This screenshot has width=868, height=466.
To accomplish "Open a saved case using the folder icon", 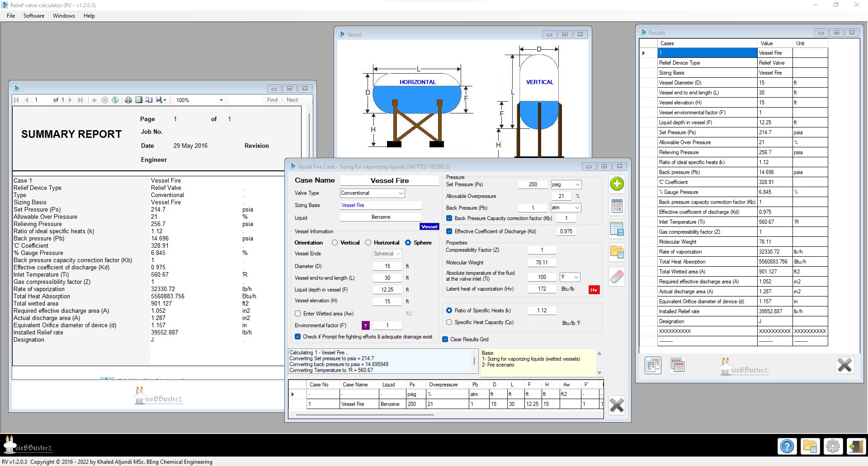I will point(616,252).
